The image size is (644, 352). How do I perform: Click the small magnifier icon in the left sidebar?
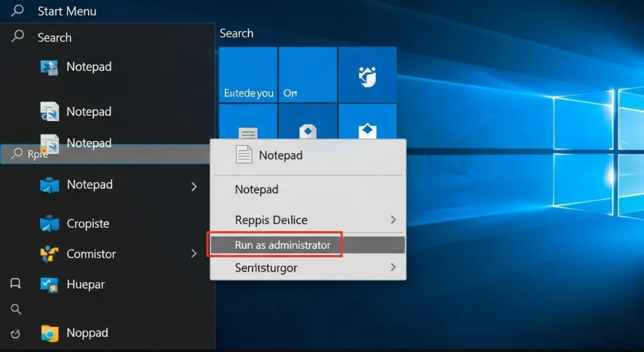click(x=16, y=309)
